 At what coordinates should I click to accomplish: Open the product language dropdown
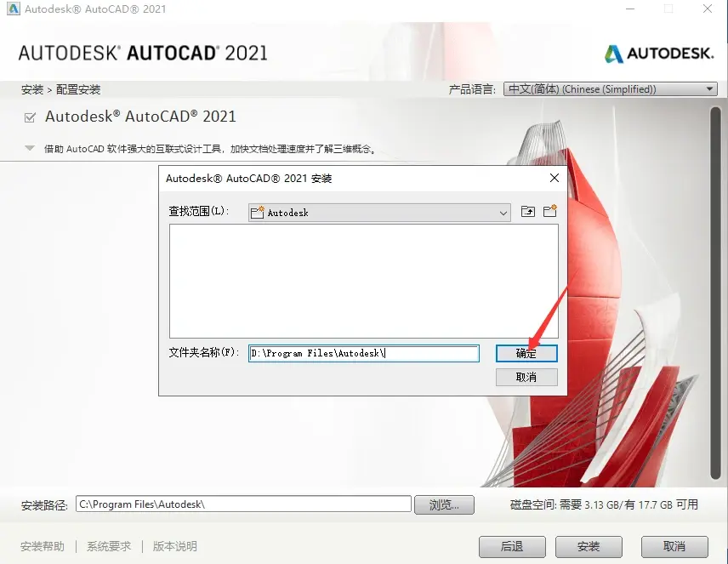pos(610,88)
